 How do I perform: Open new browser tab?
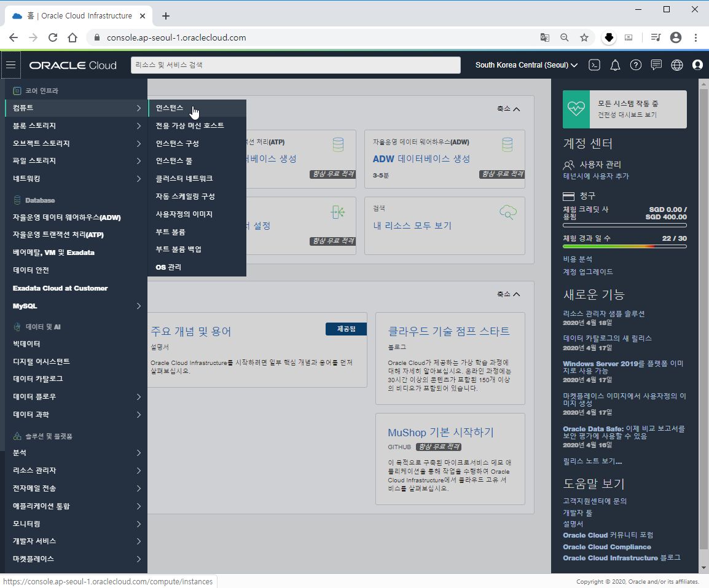166,16
